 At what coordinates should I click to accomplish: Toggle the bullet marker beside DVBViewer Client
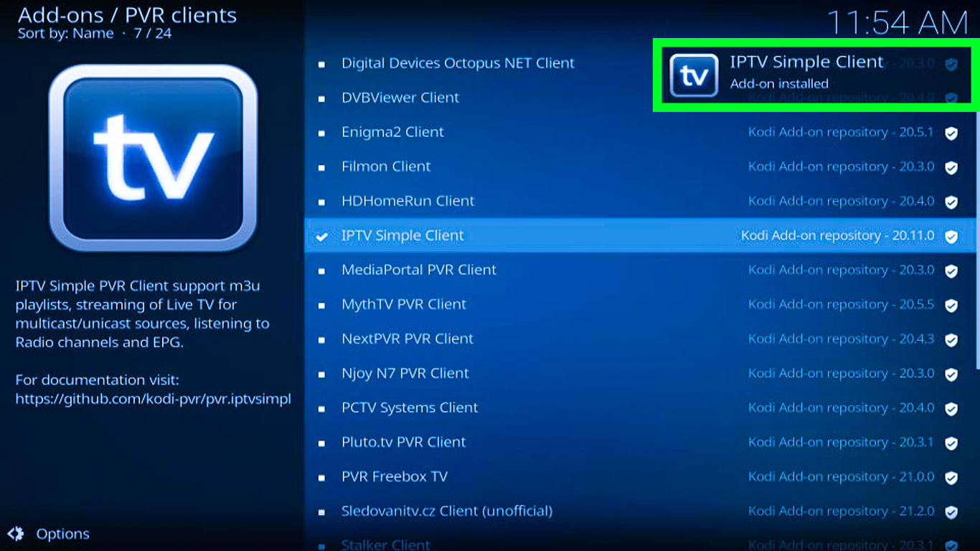(320, 98)
